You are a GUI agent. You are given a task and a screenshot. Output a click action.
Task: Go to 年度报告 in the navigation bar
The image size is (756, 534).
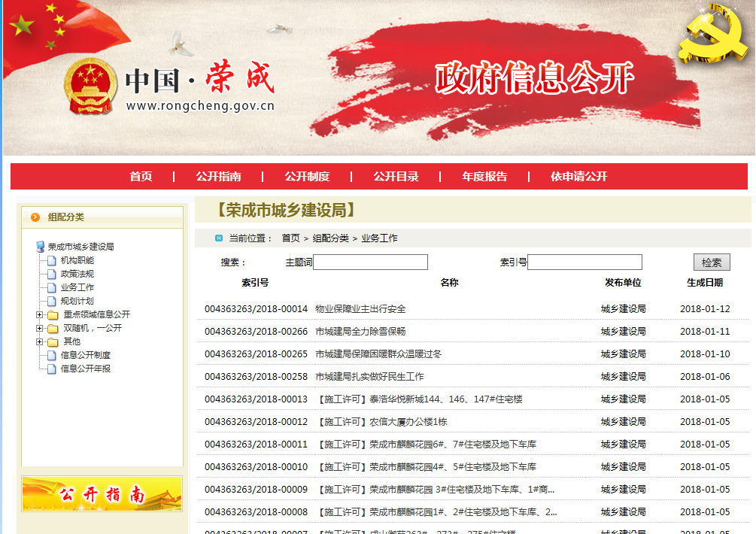tap(484, 177)
